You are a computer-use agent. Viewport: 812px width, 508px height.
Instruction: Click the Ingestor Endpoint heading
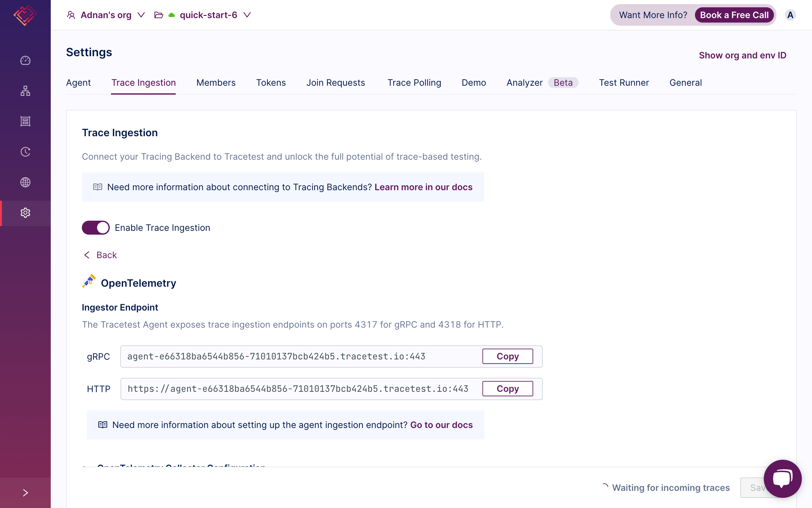pyautogui.click(x=120, y=307)
